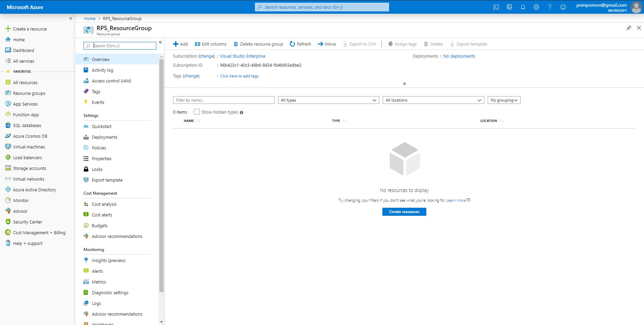Open the No grouping dropdown

(504, 100)
